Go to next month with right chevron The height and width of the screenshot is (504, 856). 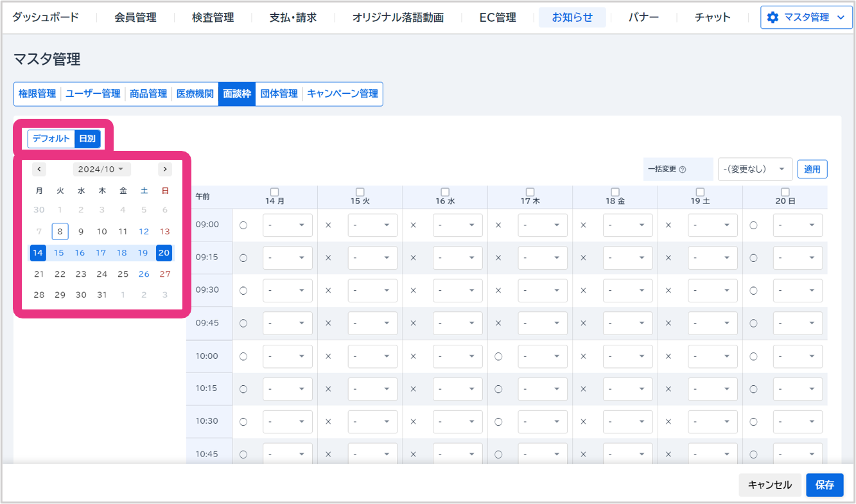point(165,169)
